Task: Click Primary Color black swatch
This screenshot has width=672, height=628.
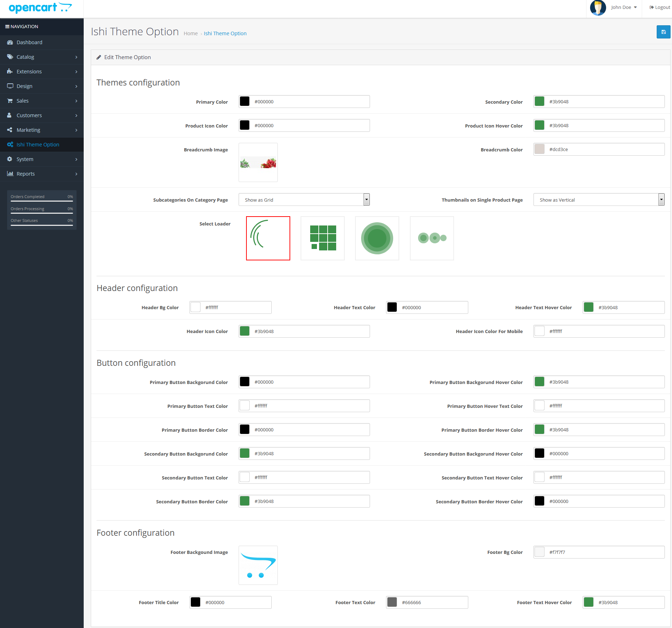Action: [x=245, y=102]
